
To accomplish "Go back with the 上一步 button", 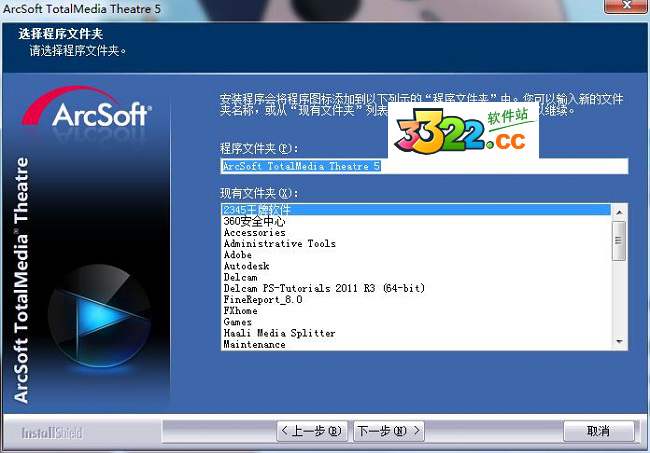I will coord(312,431).
